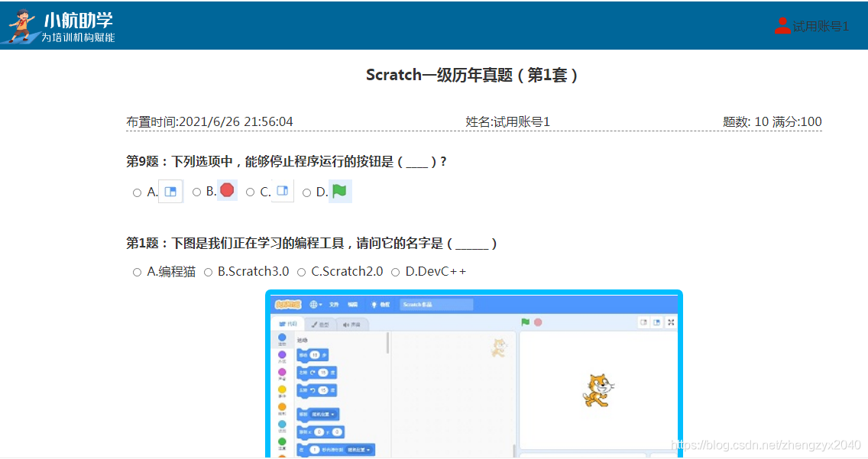
Task: Choose the A.编程猫 radio button
Action: pyautogui.click(x=137, y=272)
